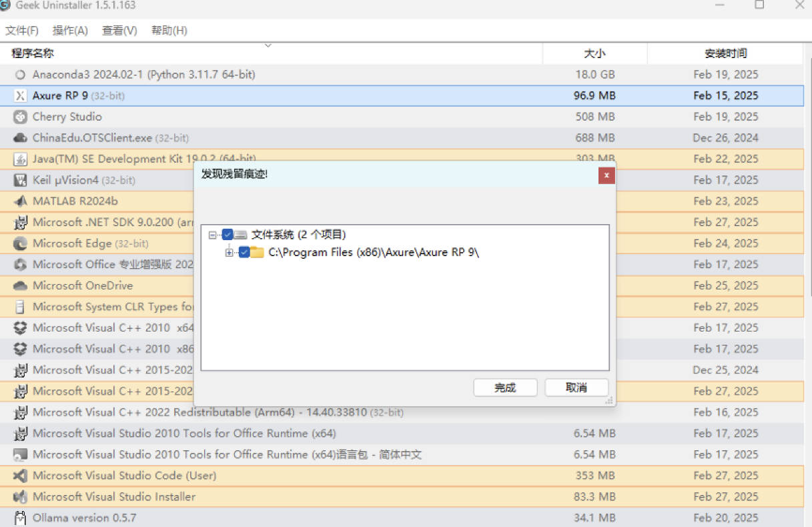Click the 完成 button
The width and height of the screenshot is (812, 527).
[505, 388]
